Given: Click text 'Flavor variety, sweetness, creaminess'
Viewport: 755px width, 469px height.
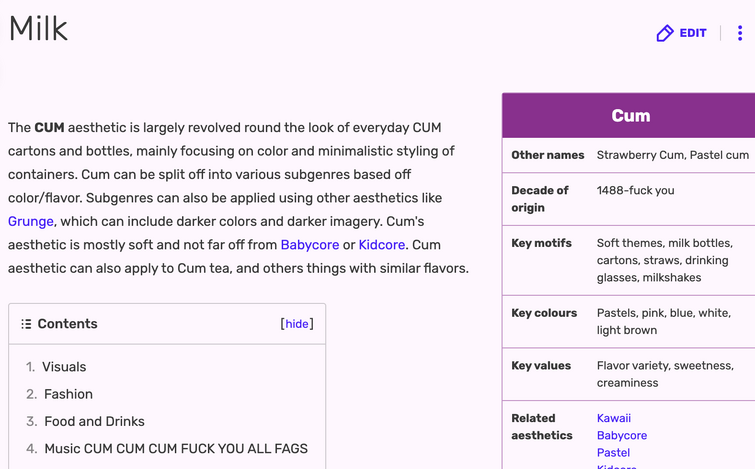Looking at the screenshot, I should click(x=665, y=374).
